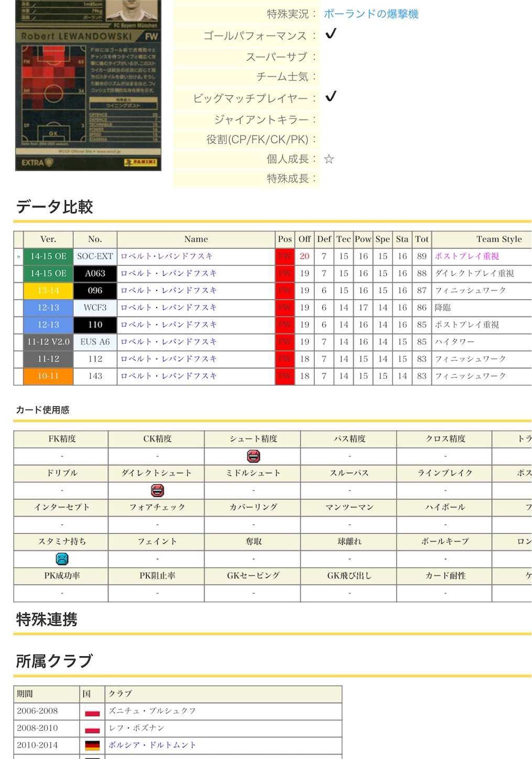Click the 2010-2014 period cell
Image resolution: width=532 pixels, height=759 pixels.
pyautogui.click(x=47, y=745)
